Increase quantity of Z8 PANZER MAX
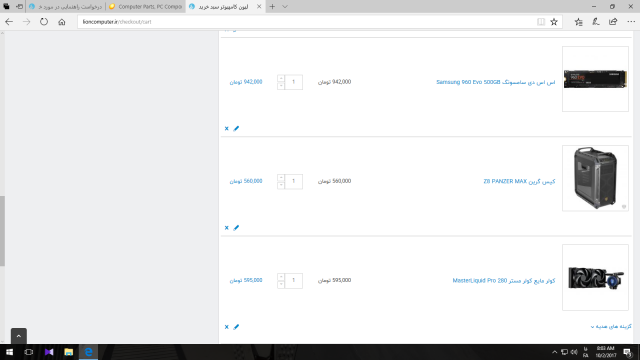 pos(281,178)
